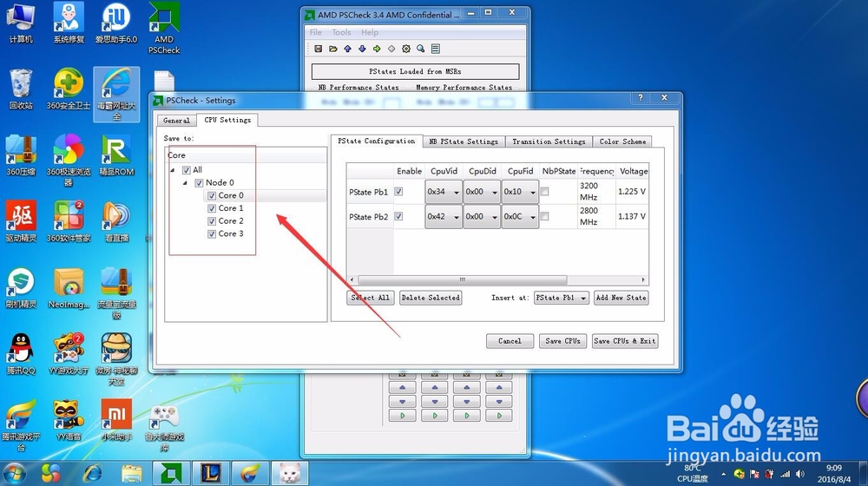Screen dimensions: 868x486
Task: Click the save disk icon in PSCheck toolbar
Action: [x=319, y=49]
